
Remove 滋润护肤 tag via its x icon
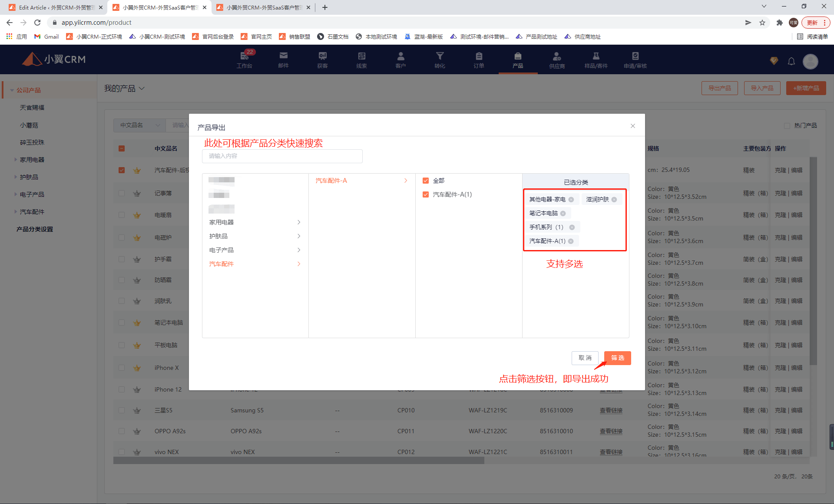coord(614,199)
